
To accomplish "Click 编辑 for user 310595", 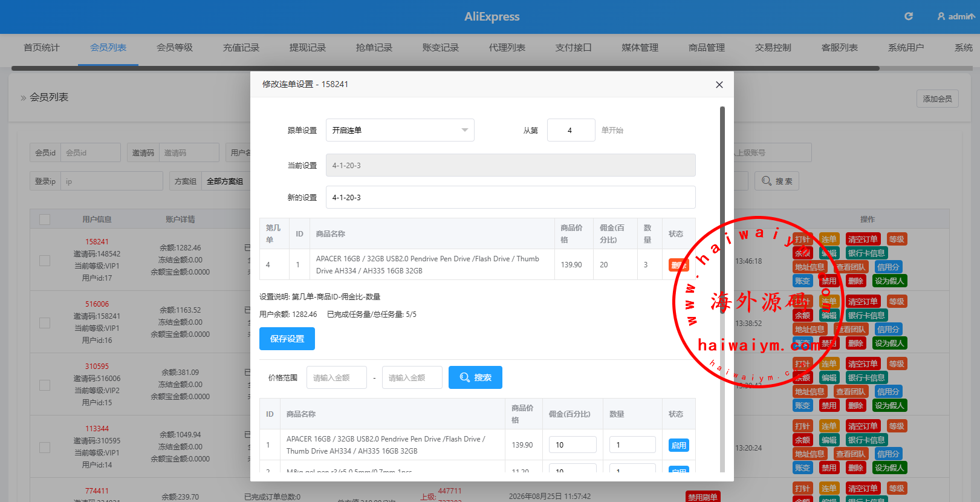I will pyautogui.click(x=829, y=378).
